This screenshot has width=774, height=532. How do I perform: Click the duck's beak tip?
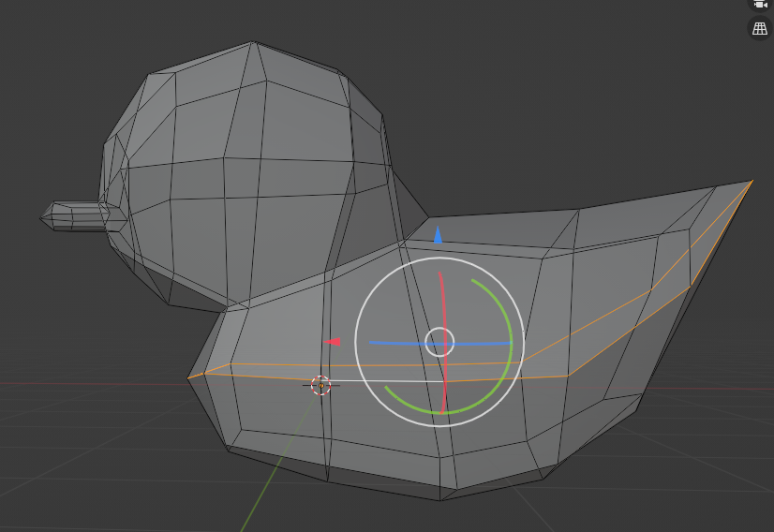coord(41,216)
